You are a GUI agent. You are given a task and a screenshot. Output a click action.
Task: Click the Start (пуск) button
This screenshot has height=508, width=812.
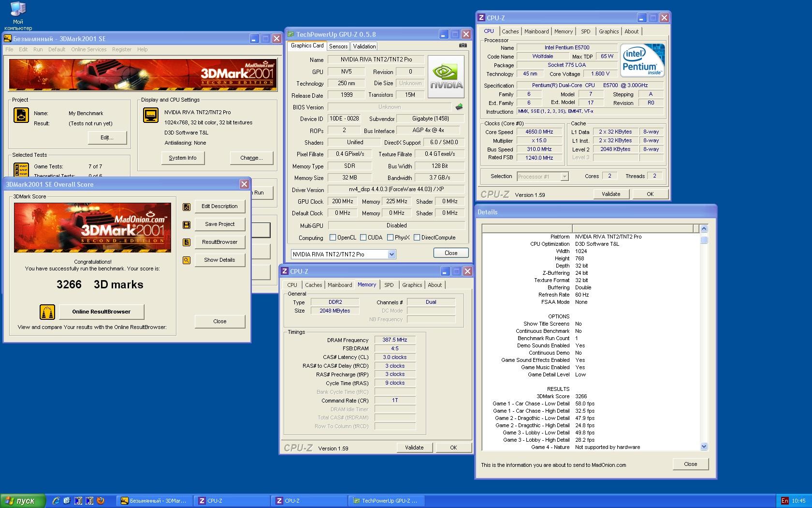coord(23,501)
